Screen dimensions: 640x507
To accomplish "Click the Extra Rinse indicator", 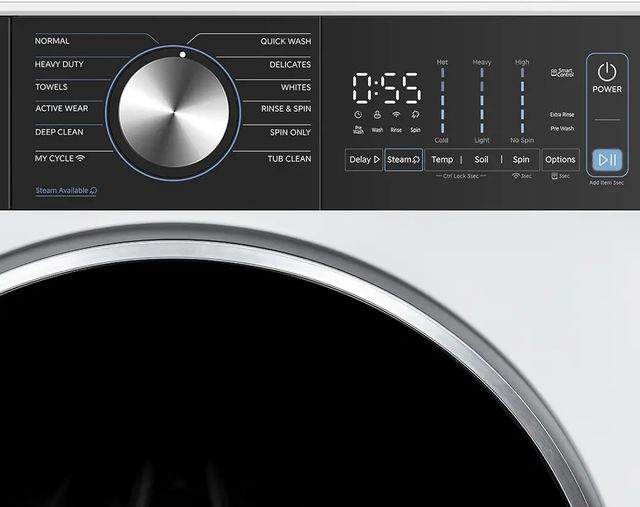I will (562, 115).
